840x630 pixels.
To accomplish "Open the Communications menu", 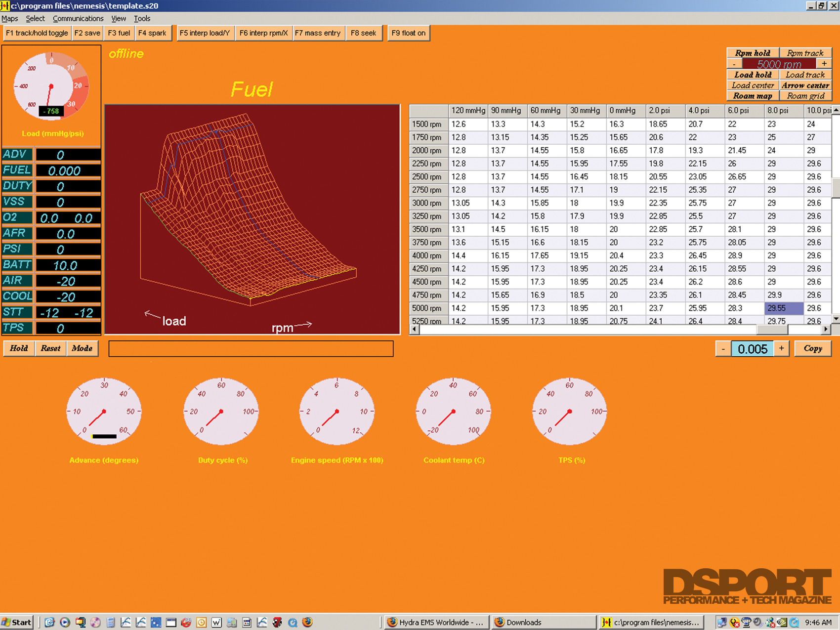I will tap(78, 19).
